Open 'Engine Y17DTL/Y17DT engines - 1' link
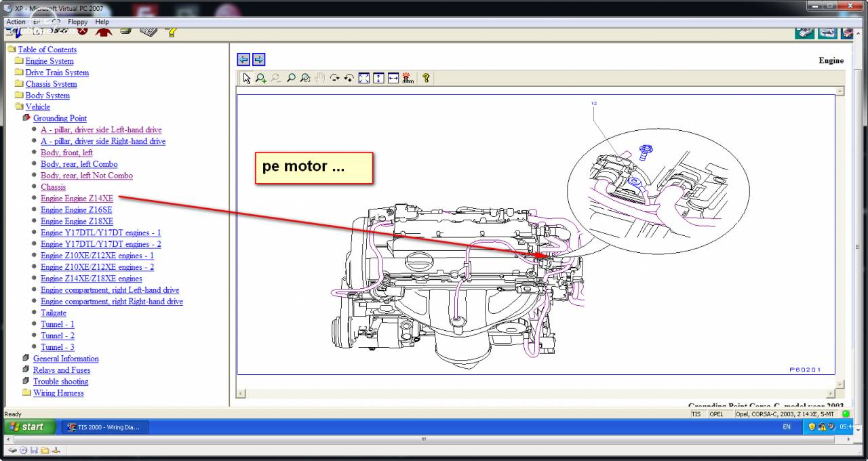The height and width of the screenshot is (461, 868). point(101,233)
